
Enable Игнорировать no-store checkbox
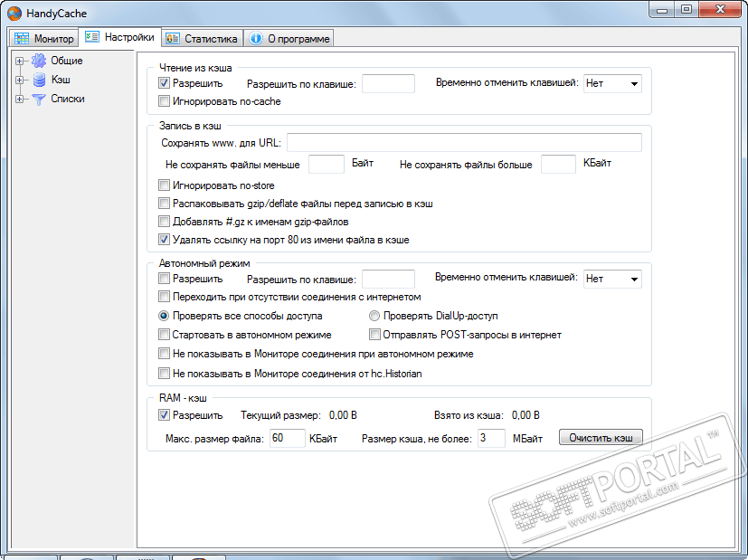(x=164, y=185)
